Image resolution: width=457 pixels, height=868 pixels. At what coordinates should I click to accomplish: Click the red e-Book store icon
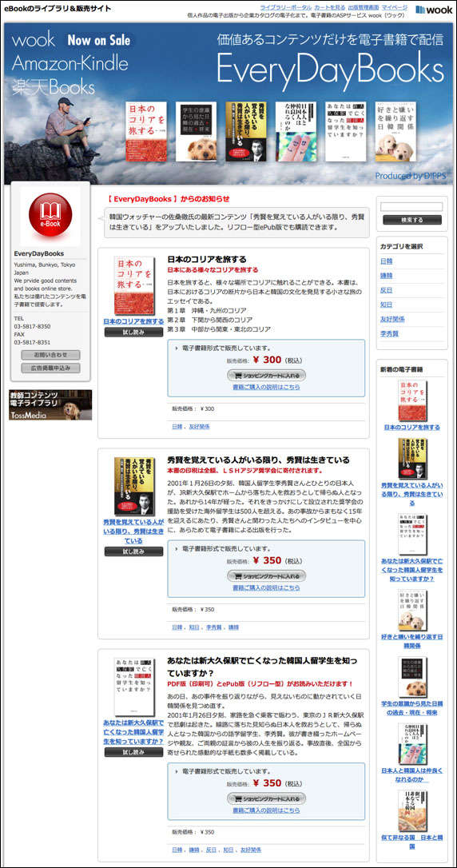pos(50,217)
